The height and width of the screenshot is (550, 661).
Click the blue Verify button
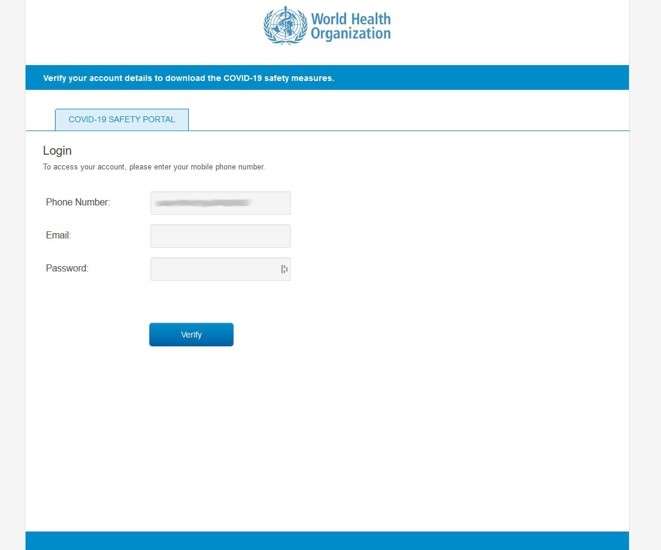pos(191,335)
